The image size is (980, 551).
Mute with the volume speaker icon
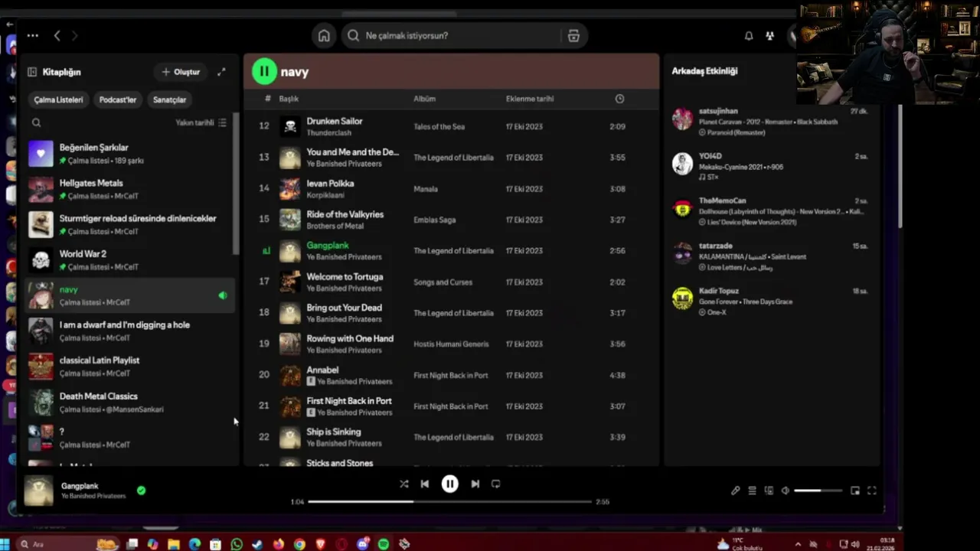pyautogui.click(x=785, y=491)
